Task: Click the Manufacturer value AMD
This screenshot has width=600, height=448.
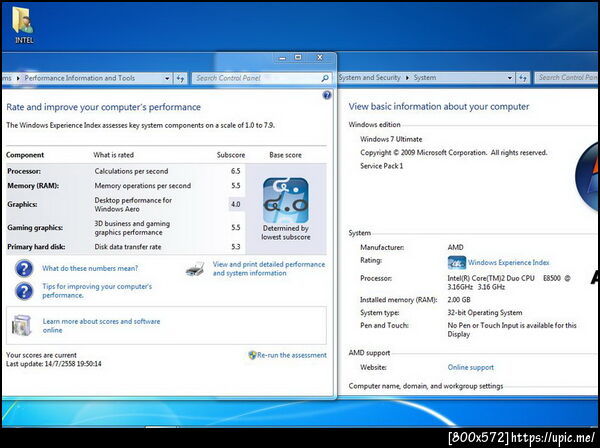Action: tap(455, 248)
